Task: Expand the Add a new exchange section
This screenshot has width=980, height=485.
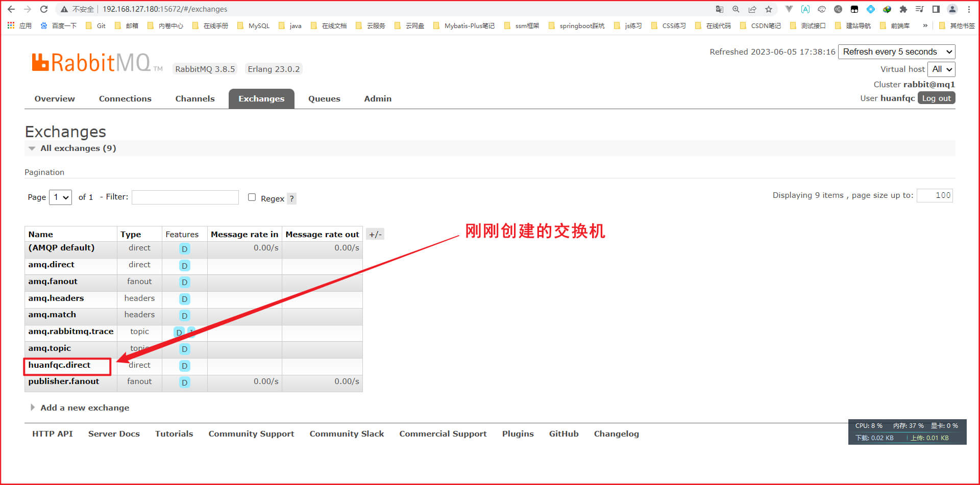Action: pos(80,407)
